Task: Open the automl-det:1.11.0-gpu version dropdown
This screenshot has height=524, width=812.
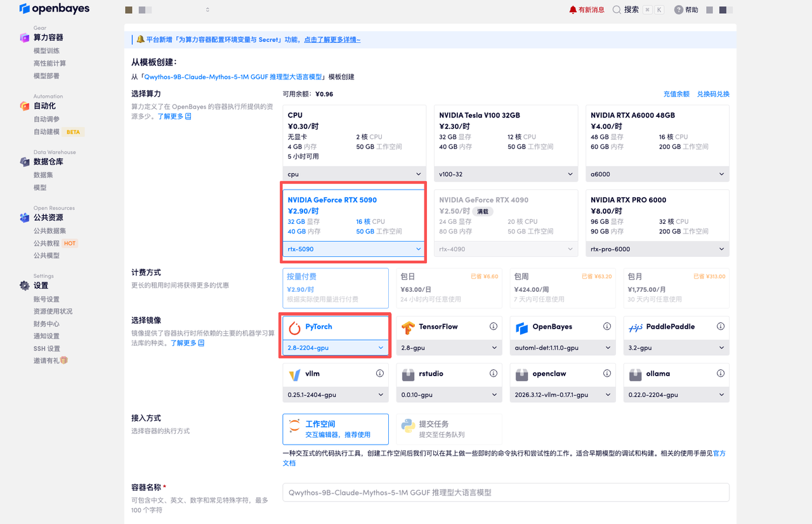Action: tap(563, 348)
